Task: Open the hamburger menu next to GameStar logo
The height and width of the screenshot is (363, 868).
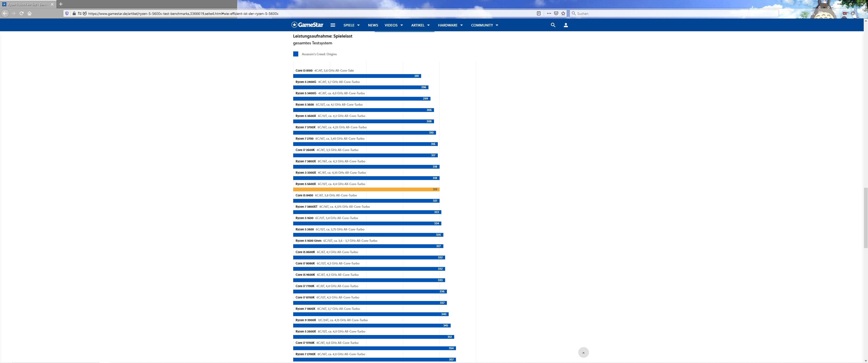Action: click(x=333, y=25)
